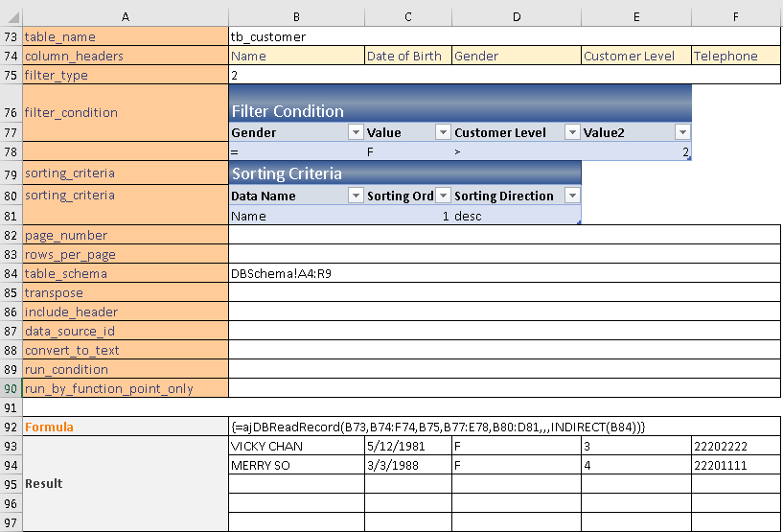The image size is (783, 532).
Task: Expand the Customer Level filter dropdown
Action: point(572,132)
